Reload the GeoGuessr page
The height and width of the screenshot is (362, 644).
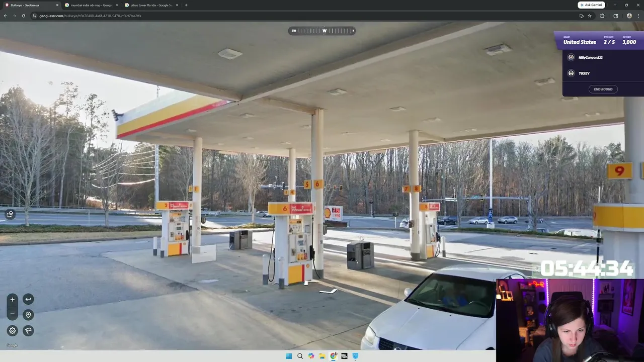click(24, 16)
